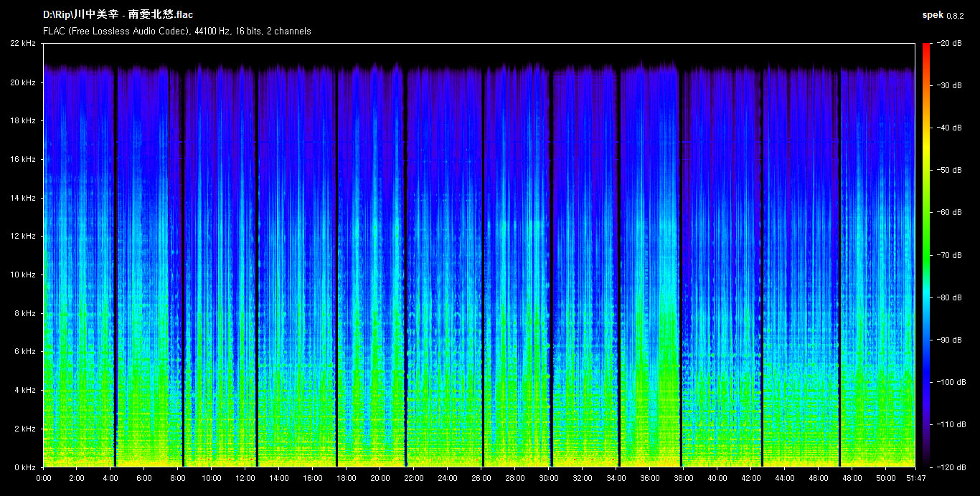Click the file path D:\Rip title text
The image size is (980, 496).
118,15
